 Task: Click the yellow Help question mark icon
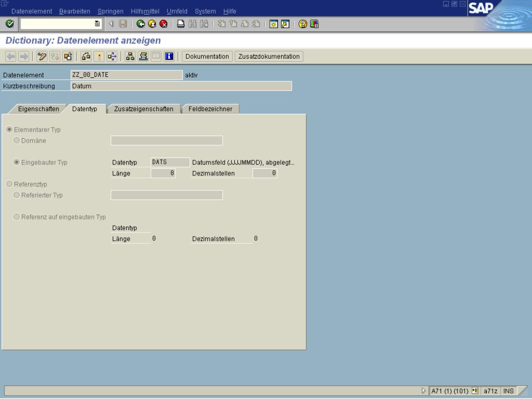click(303, 24)
